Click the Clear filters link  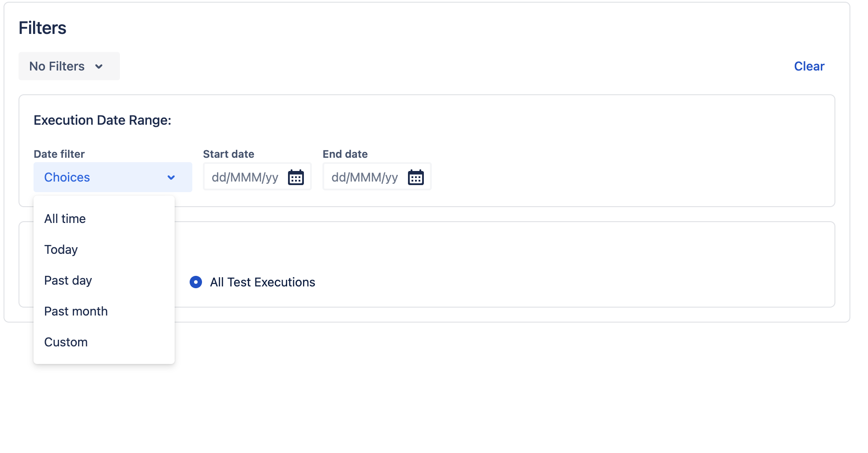pos(809,66)
